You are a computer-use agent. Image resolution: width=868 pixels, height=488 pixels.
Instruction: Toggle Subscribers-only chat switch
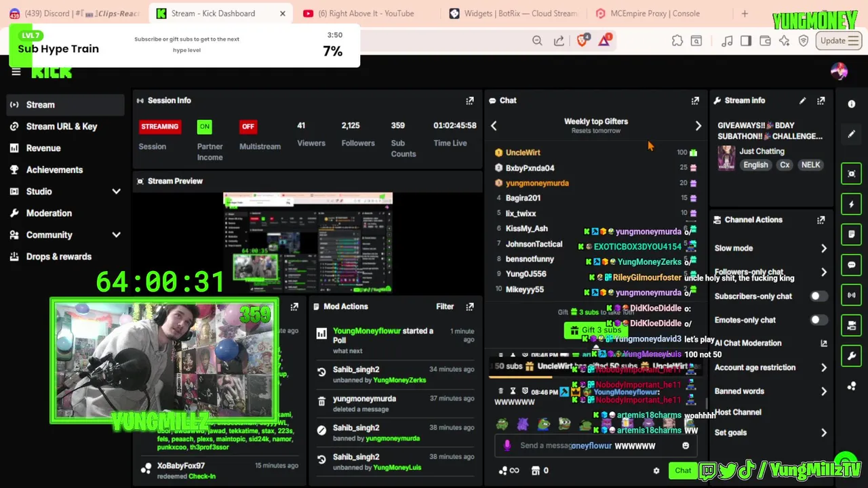click(819, 296)
